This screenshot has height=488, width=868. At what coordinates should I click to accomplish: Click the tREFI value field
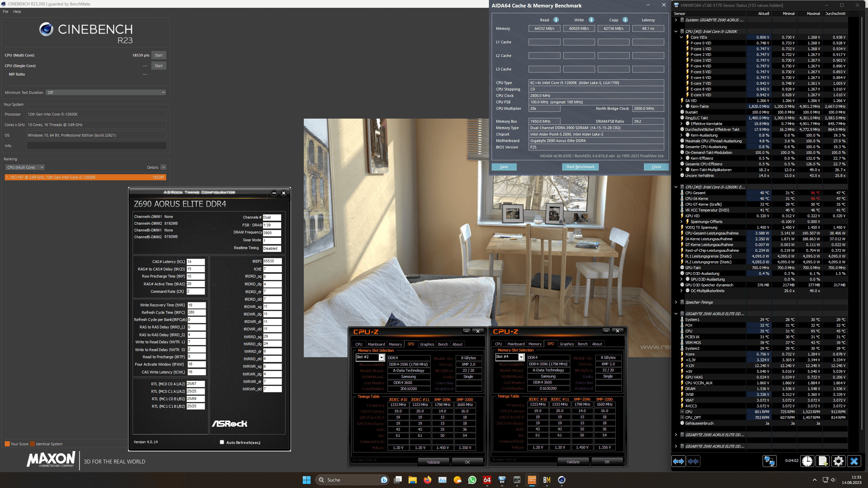click(272, 261)
